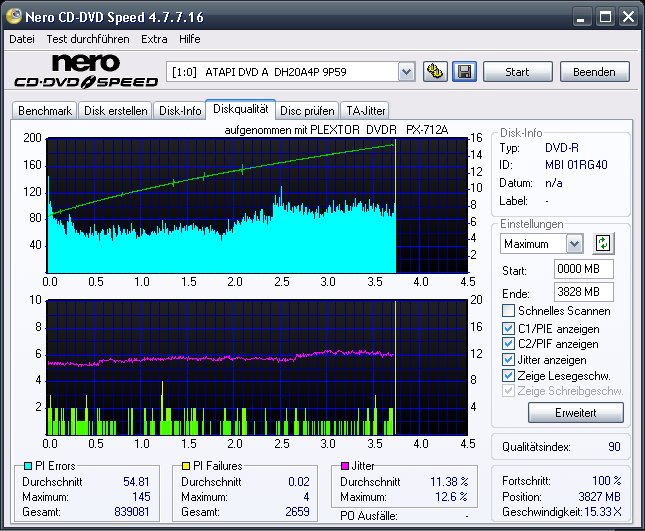Click the Fortschritt 100 % value
645x531 pixels.
point(606,480)
